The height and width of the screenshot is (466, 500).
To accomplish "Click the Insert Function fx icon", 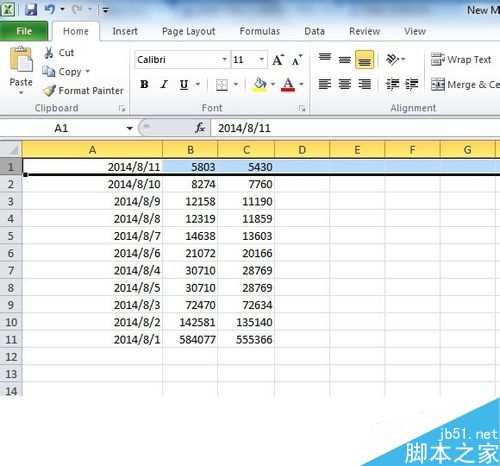I will coord(200,128).
